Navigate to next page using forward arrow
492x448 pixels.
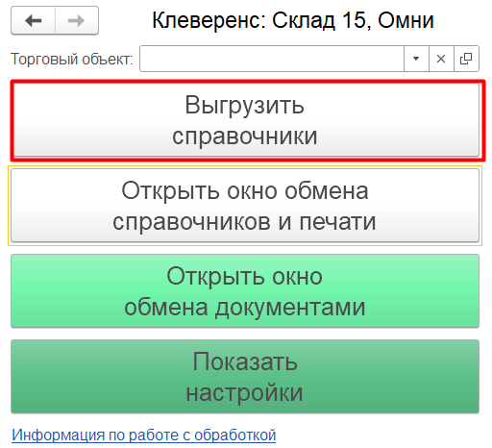pyautogui.click(x=77, y=21)
